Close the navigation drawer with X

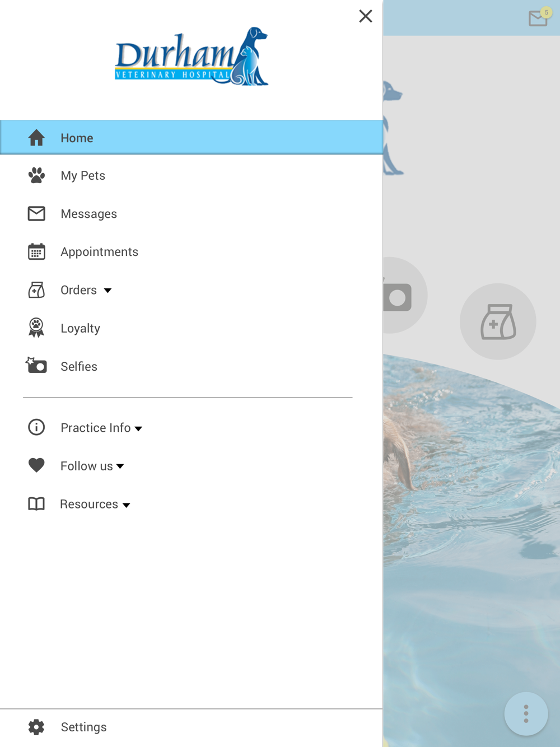point(366,16)
